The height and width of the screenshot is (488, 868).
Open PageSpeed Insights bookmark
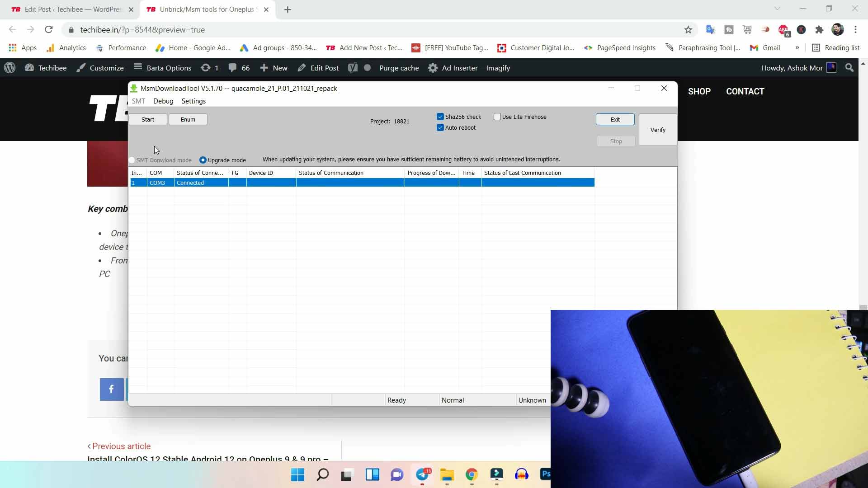click(x=620, y=48)
